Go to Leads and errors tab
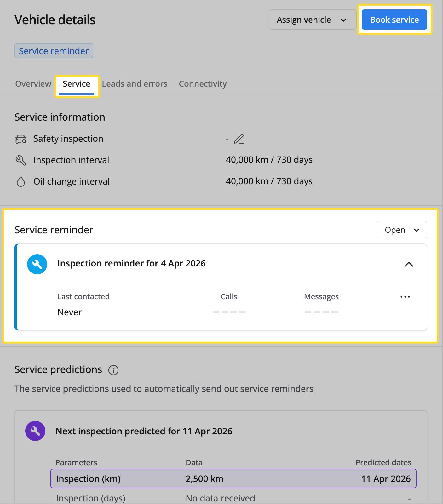443x504 pixels. [x=135, y=84]
